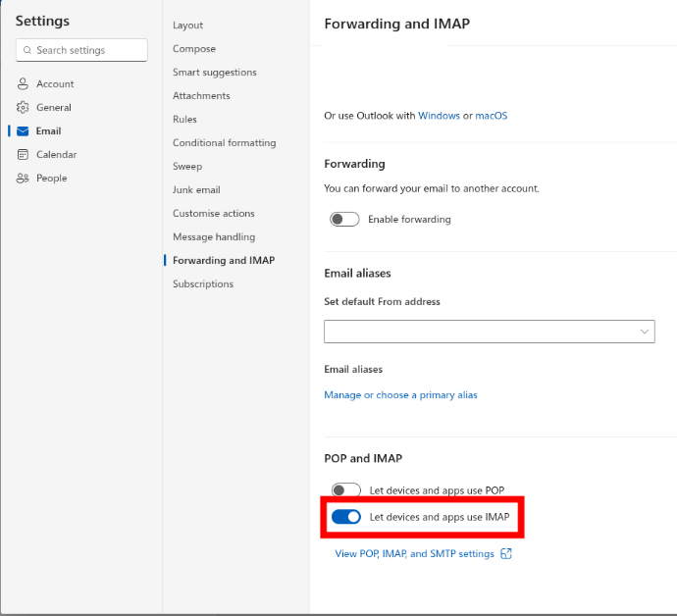Click the People icon in sidebar
Viewport: 677px width, 616px height.
[23, 178]
